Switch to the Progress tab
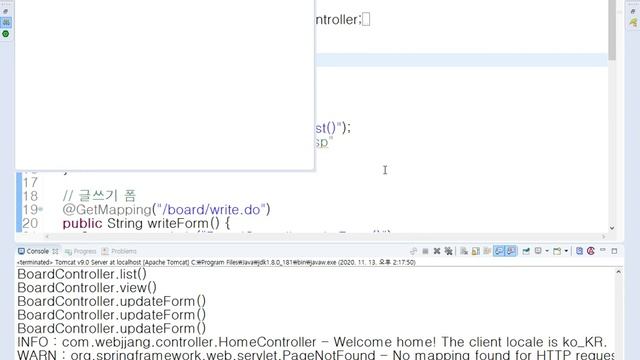 click(x=80, y=251)
